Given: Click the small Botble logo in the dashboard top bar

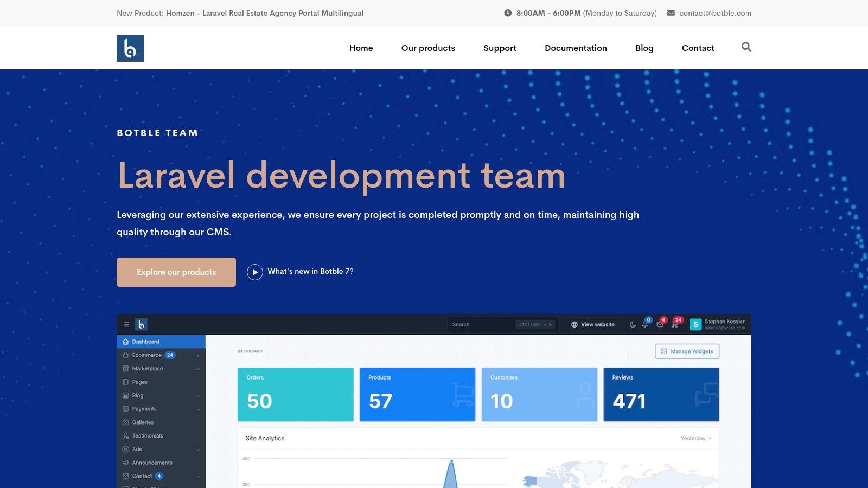Looking at the screenshot, I should 141,324.
